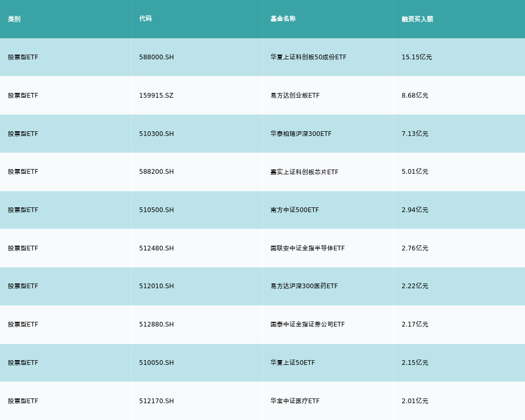Select code 510050.SH
The height and width of the screenshot is (420, 525).
coord(156,363)
